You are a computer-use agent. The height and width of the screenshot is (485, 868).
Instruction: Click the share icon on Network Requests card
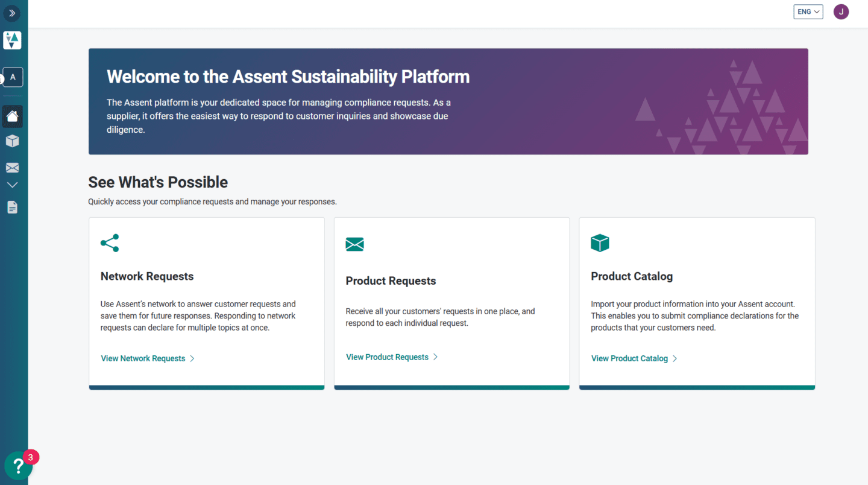point(110,243)
